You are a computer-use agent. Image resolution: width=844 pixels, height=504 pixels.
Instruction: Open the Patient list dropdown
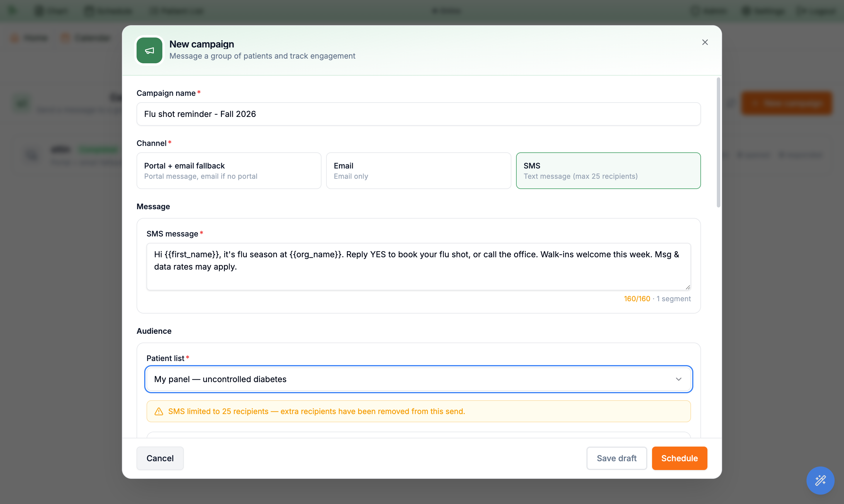[418, 379]
